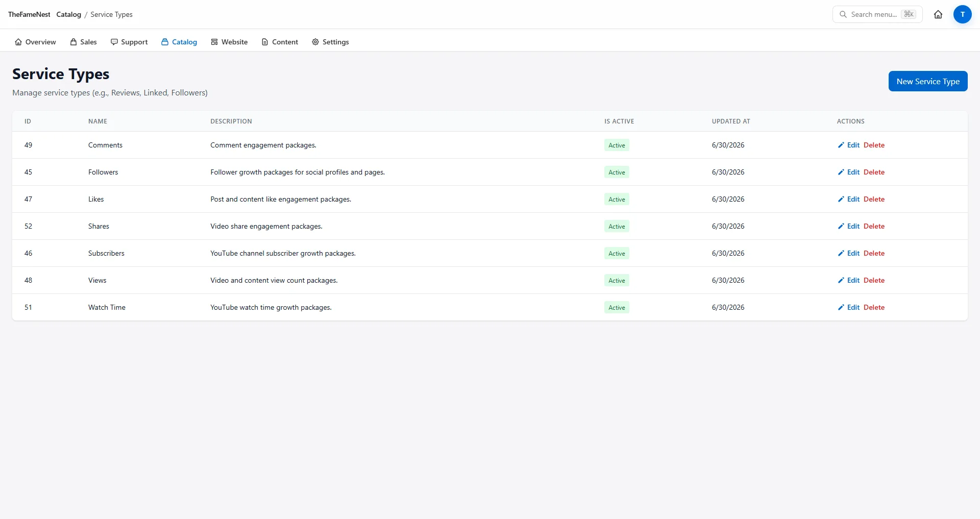Click Active badge in Watch Time row
The image size is (980, 519).
click(617, 307)
